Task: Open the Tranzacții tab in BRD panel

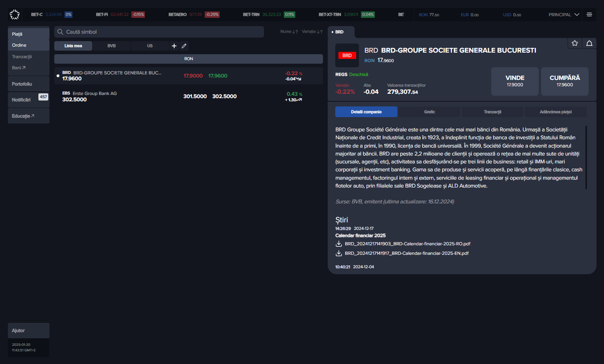Action: [x=492, y=112]
